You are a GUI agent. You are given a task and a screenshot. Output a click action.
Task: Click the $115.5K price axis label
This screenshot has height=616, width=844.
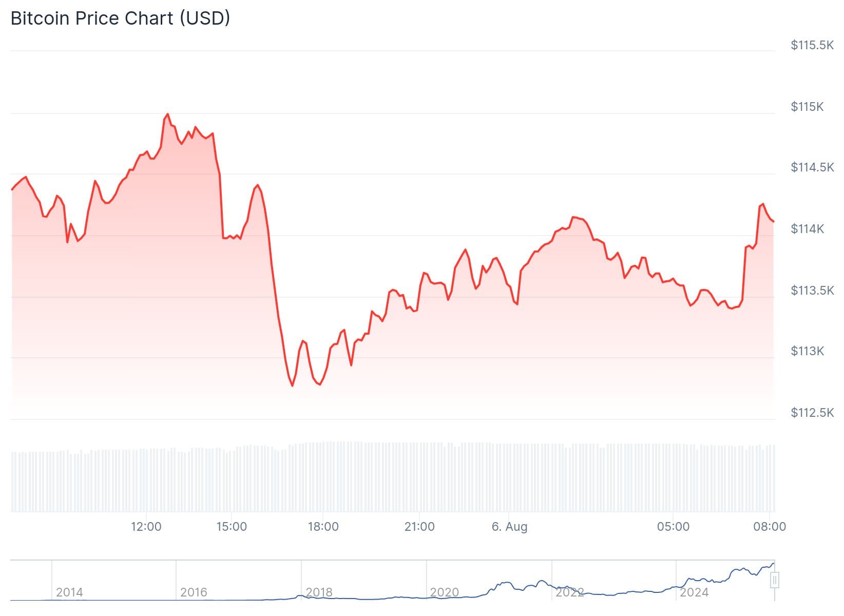[812, 45]
